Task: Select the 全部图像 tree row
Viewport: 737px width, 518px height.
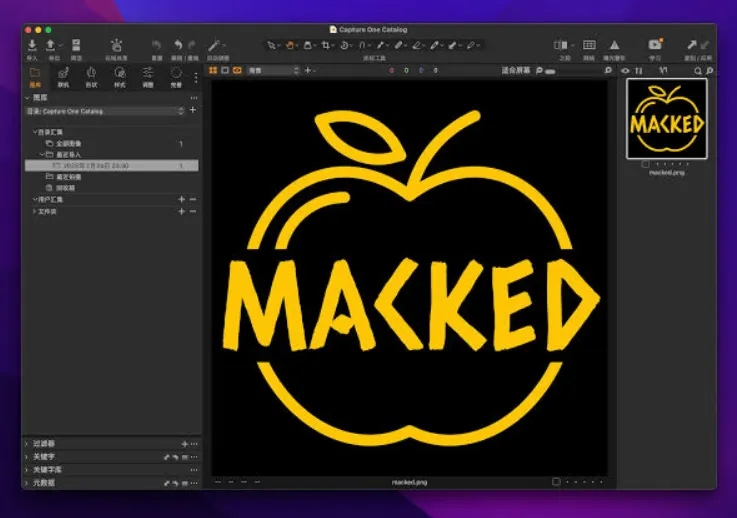Action: pyautogui.click(x=112, y=143)
